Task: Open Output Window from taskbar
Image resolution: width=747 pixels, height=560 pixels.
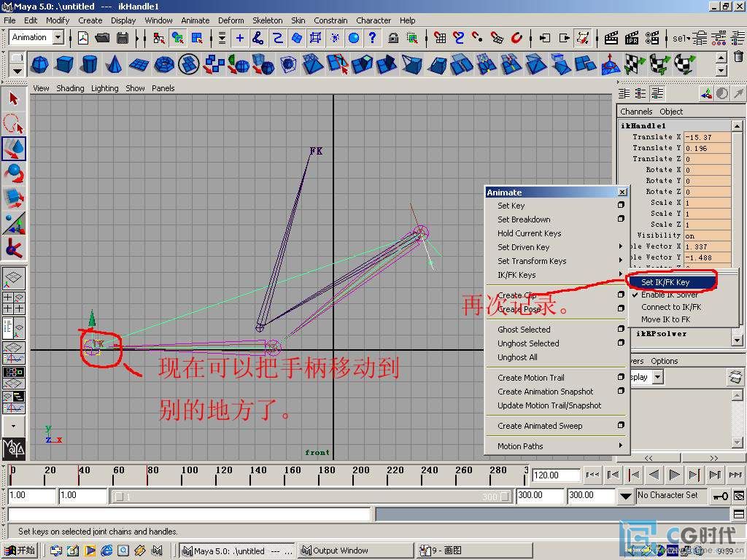Action: [355, 551]
